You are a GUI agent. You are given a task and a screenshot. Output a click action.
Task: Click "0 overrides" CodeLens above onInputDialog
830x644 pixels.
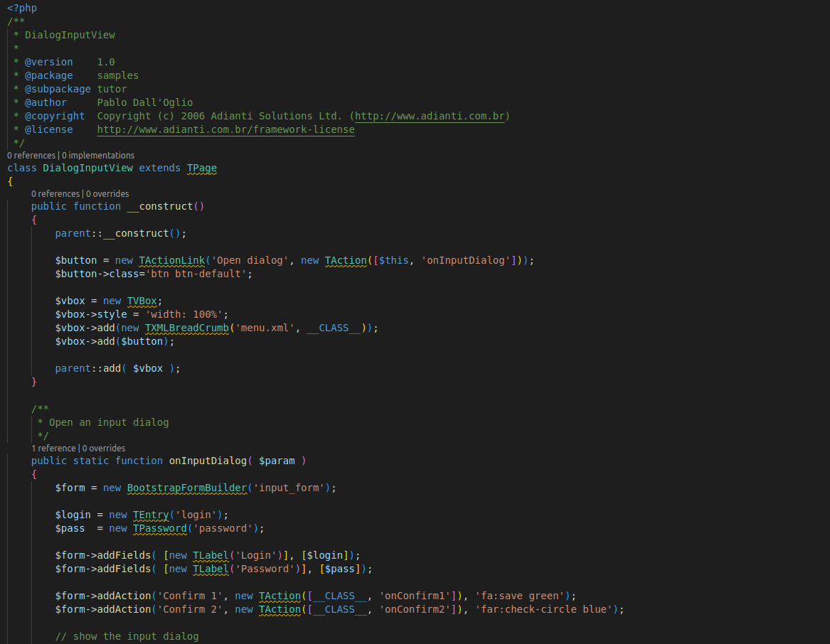104,448
